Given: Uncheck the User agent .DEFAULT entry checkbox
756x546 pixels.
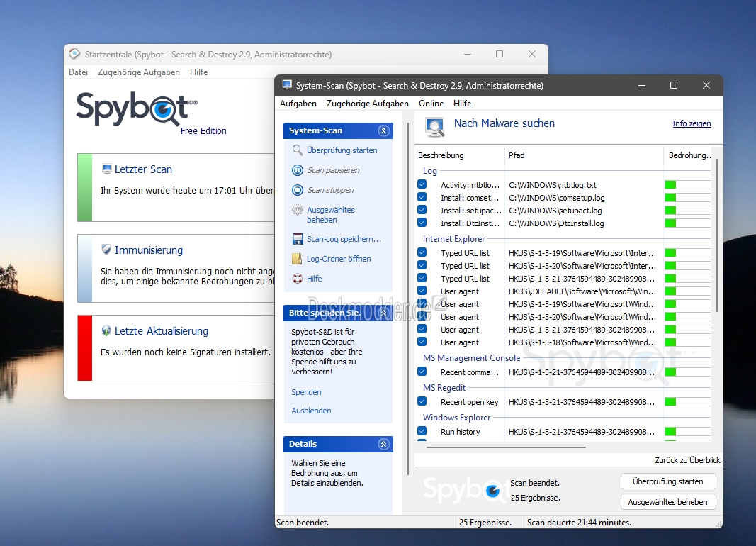Looking at the screenshot, I should pyautogui.click(x=422, y=290).
